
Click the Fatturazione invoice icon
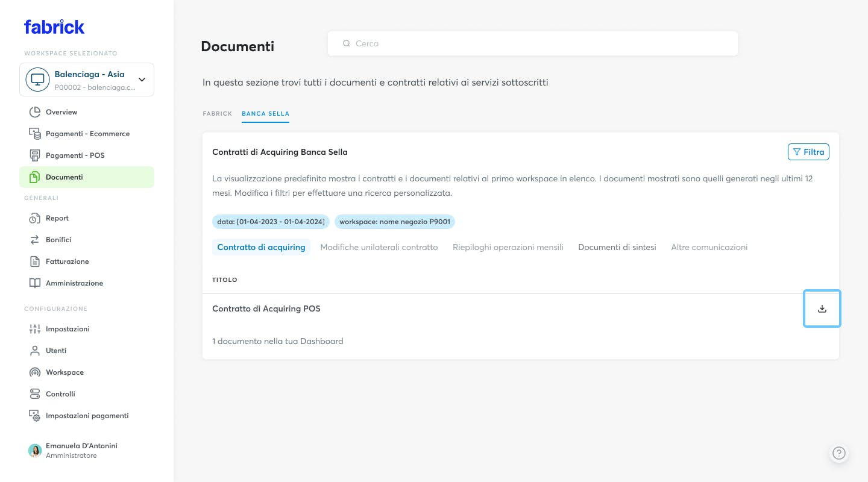point(35,261)
